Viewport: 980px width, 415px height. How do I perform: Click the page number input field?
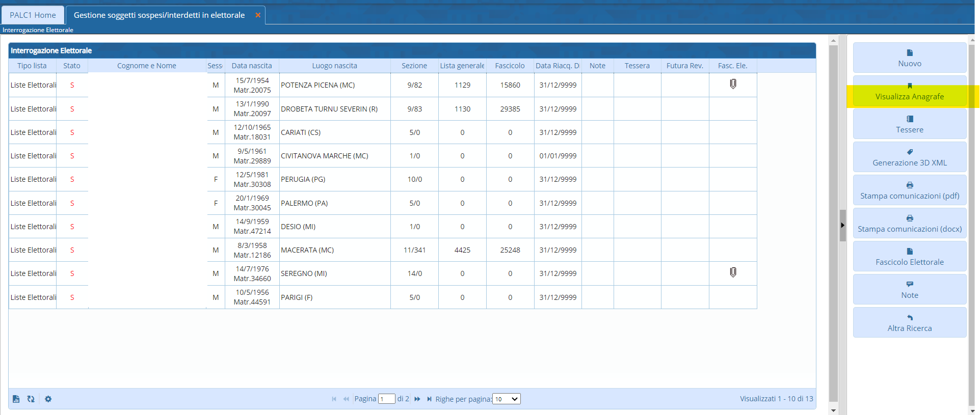[x=386, y=399]
